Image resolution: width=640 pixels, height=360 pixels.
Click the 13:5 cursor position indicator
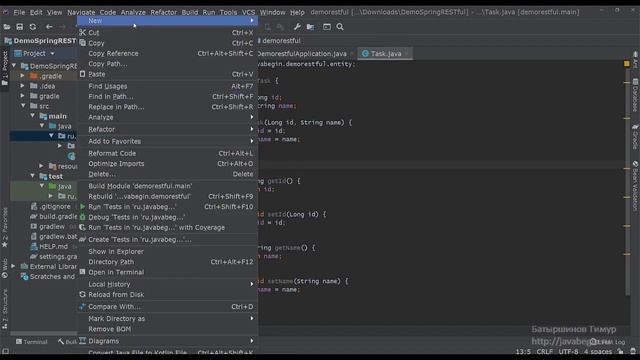click(x=523, y=351)
